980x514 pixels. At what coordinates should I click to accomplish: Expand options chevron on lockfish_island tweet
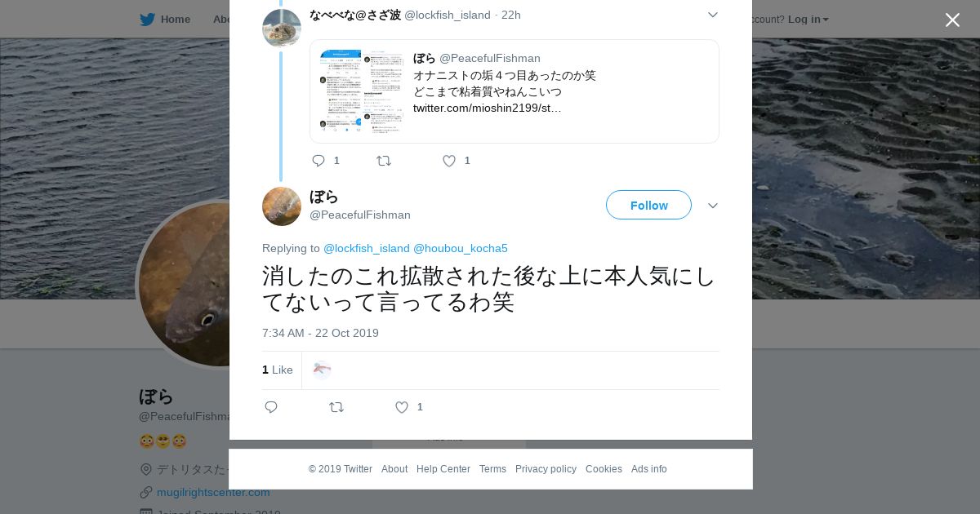[713, 15]
